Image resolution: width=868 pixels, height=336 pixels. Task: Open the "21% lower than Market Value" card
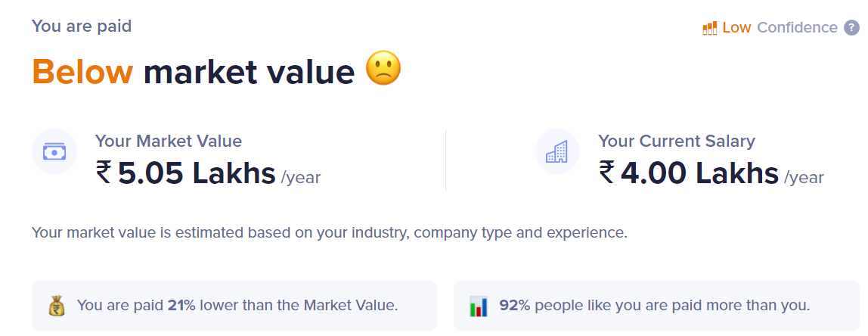(234, 306)
